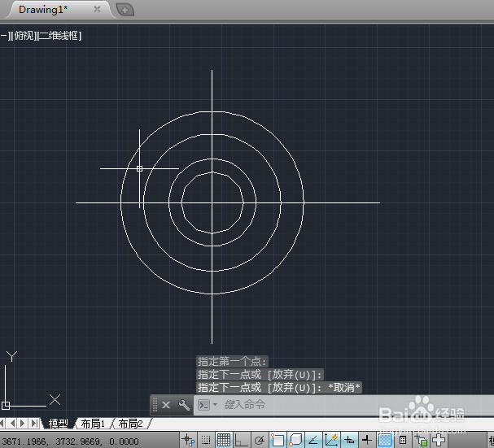Switch to Drawing1* file tab
Viewport: 494px width, 448px height.
tap(43, 10)
